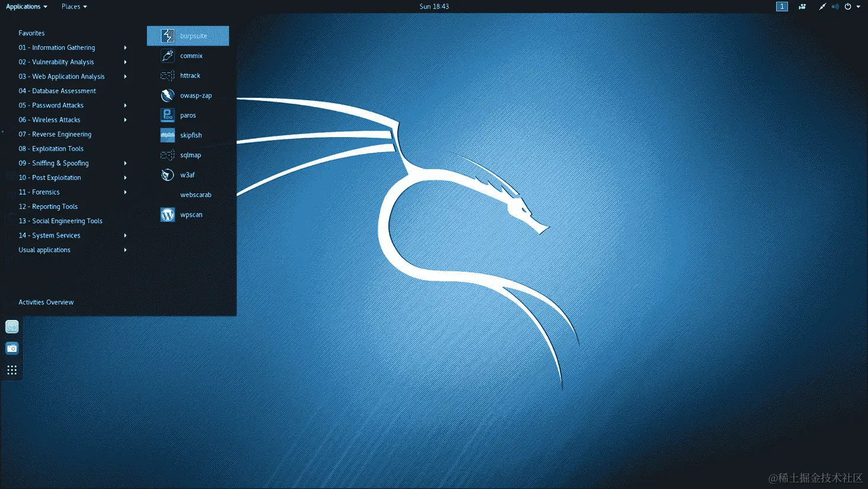
Task: Start sqlmap via its icon
Action: [168, 155]
